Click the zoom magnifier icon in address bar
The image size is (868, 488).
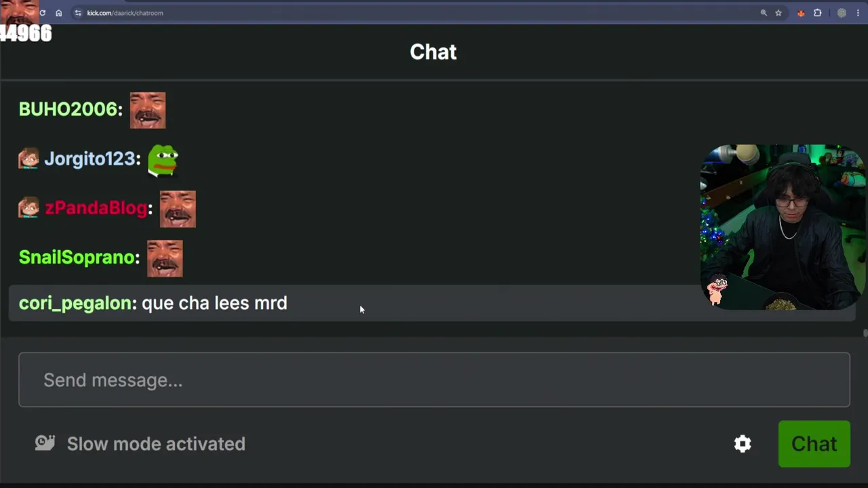click(x=764, y=13)
